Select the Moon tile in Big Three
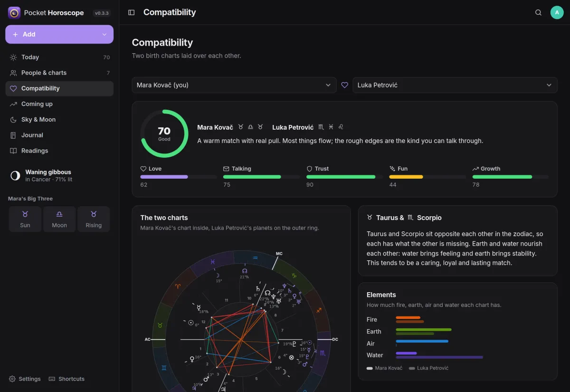Viewport: 570px width, 392px height. pyautogui.click(x=59, y=219)
